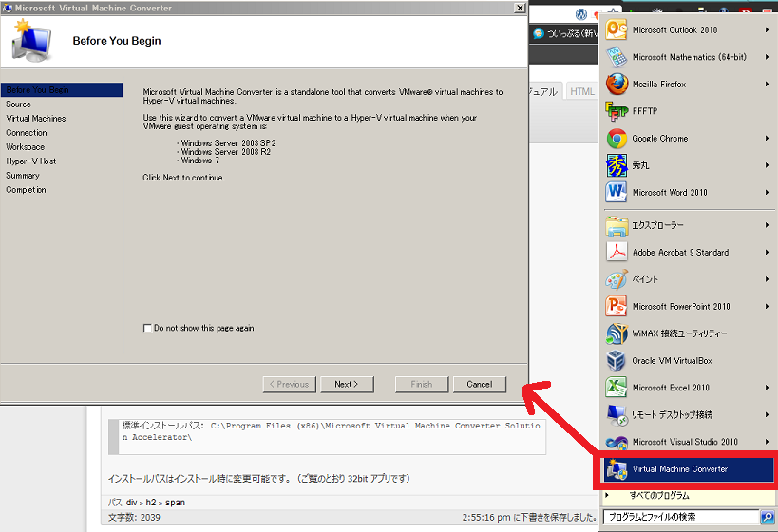Enable 'Do not show this page again'
Screen dimensions: 778x532
(147, 329)
